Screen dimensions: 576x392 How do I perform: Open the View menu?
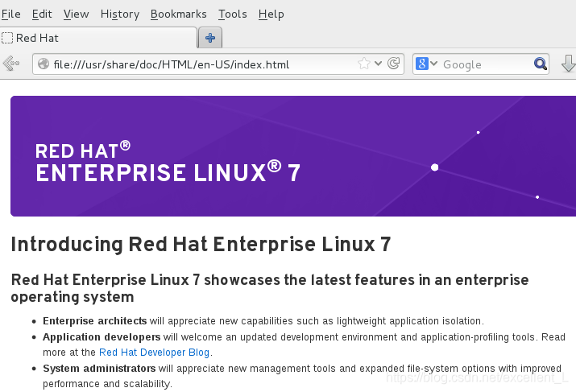coord(76,14)
